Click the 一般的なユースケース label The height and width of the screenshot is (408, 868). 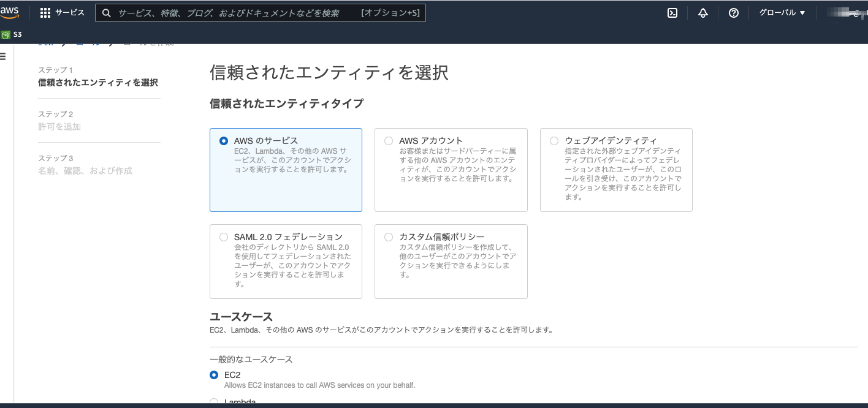point(251,360)
